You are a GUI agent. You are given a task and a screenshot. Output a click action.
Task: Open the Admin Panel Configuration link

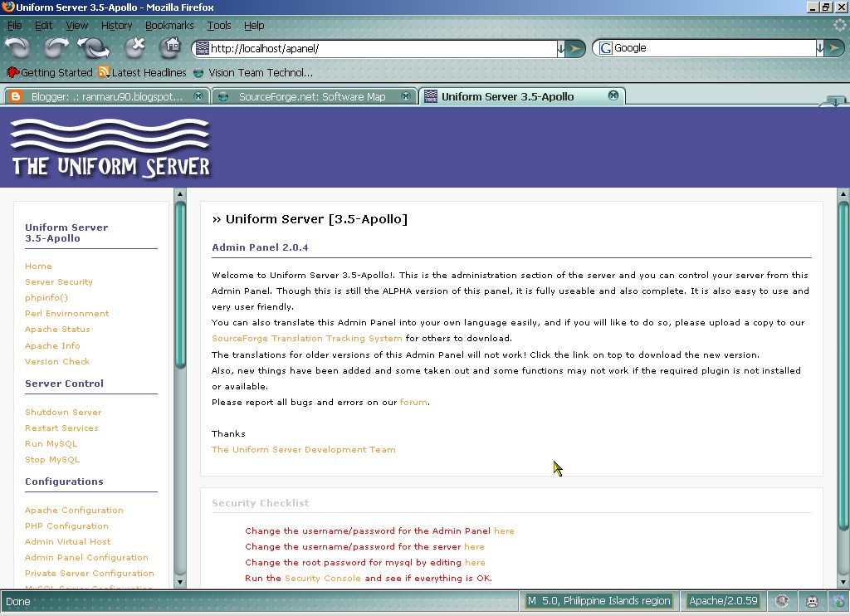pyautogui.click(x=86, y=557)
